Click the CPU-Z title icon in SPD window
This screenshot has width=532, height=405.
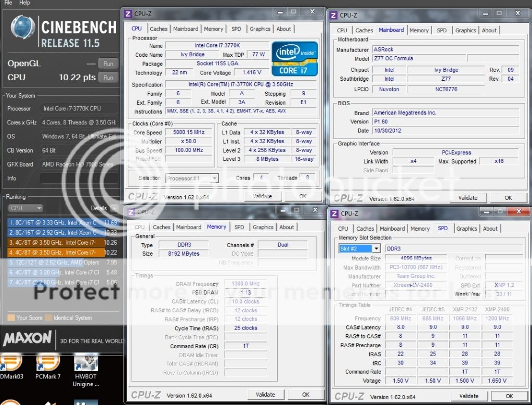point(334,213)
